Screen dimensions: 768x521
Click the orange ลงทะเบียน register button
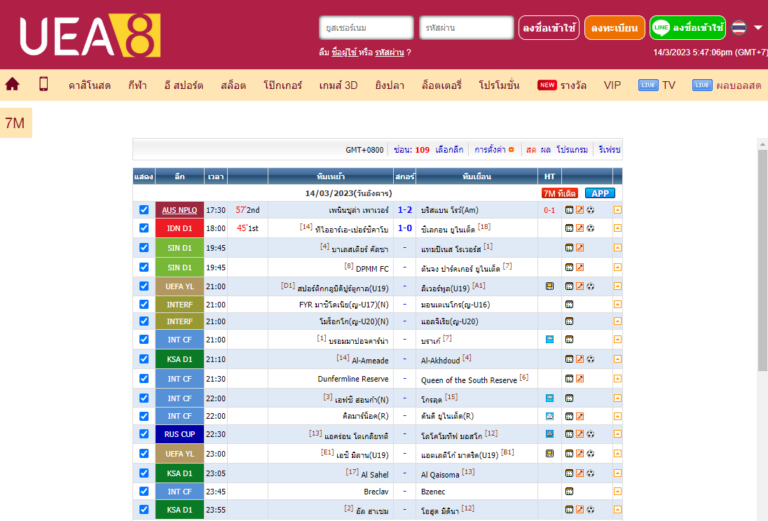[614, 28]
